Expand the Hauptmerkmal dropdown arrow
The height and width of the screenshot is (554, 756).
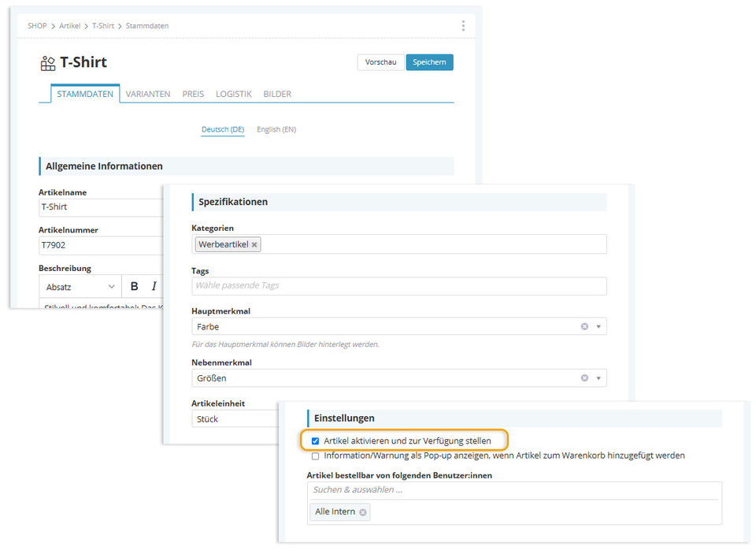pos(598,327)
